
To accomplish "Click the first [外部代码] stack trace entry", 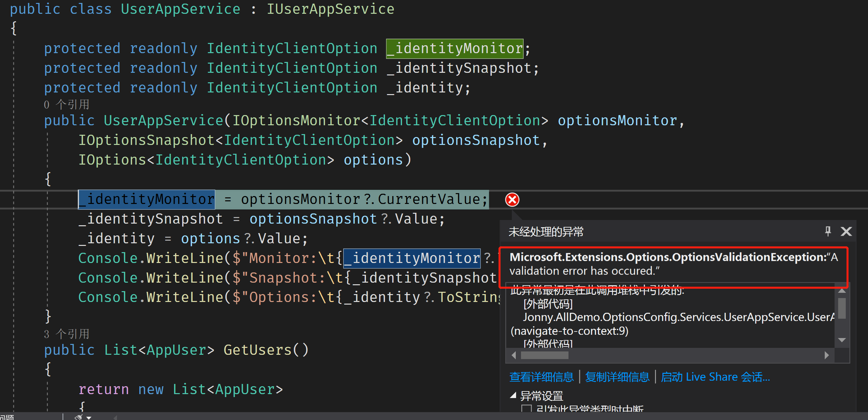I will [548, 304].
